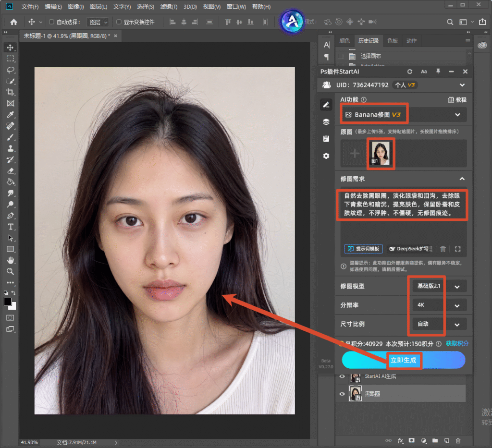
Task: Switch to the 颜色 panel tab
Action: pyautogui.click(x=344, y=41)
